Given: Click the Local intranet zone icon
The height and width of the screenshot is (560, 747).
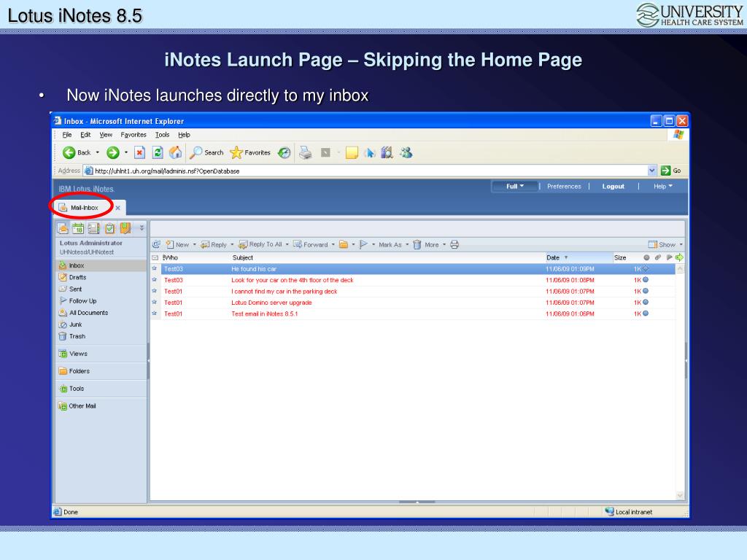Looking at the screenshot, I should click(609, 511).
